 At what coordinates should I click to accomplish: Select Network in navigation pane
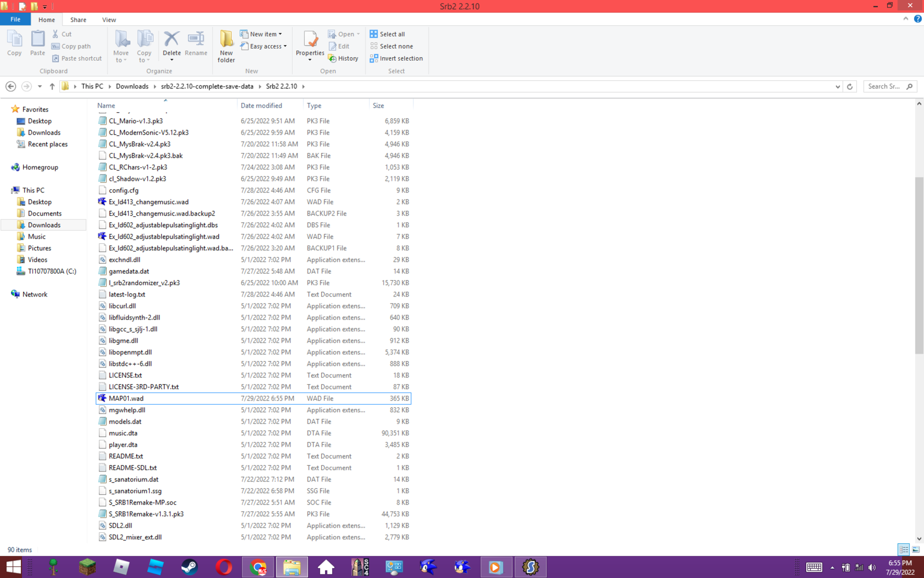35,294
